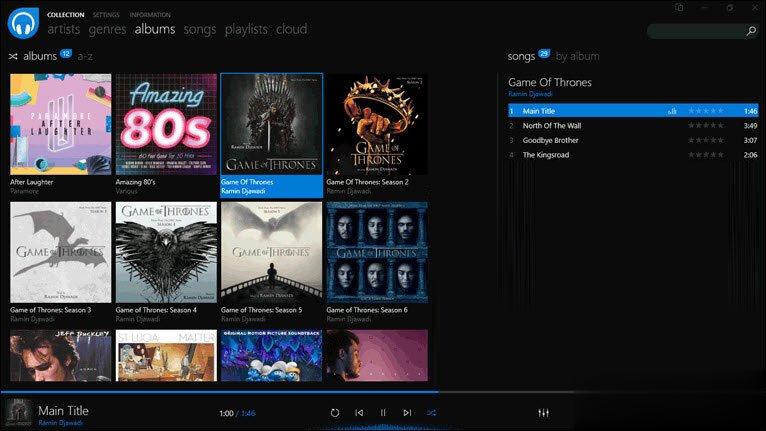The image size is (766, 431).
Task: Rate Goodbye Brother with stars
Action: [x=706, y=140]
